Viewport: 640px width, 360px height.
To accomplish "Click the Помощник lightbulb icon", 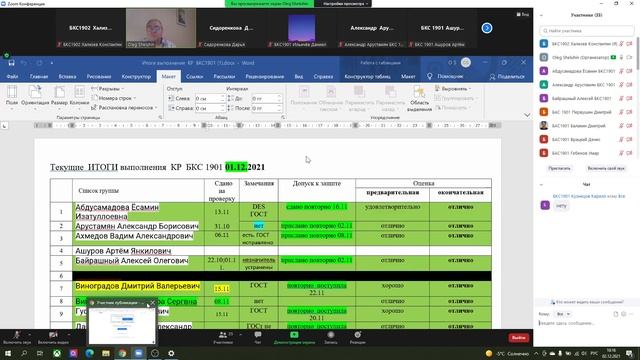I will point(429,76).
